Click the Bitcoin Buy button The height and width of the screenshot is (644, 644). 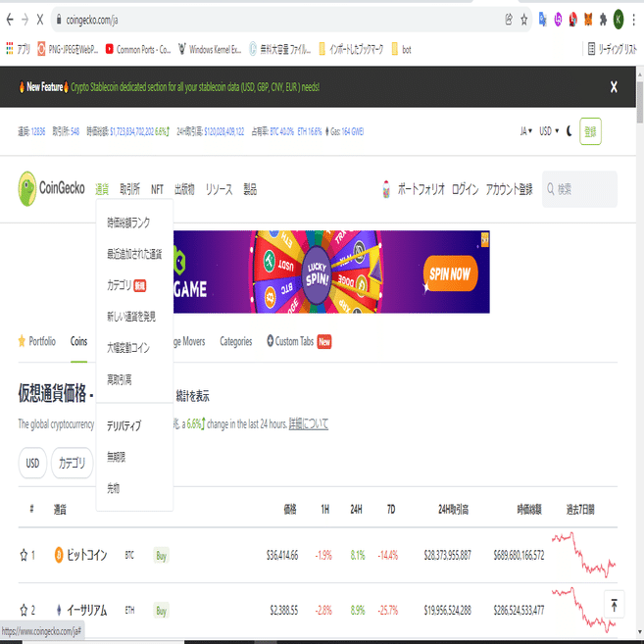[x=161, y=555]
